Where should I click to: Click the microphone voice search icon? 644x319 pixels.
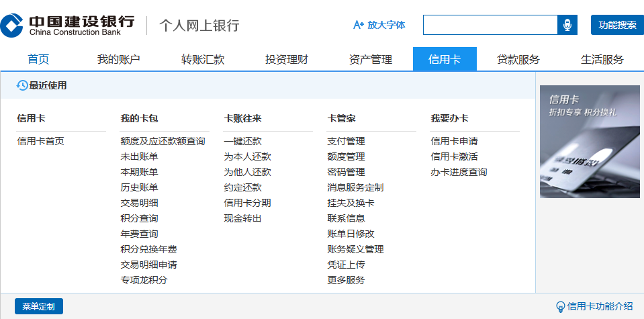point(567,25)
